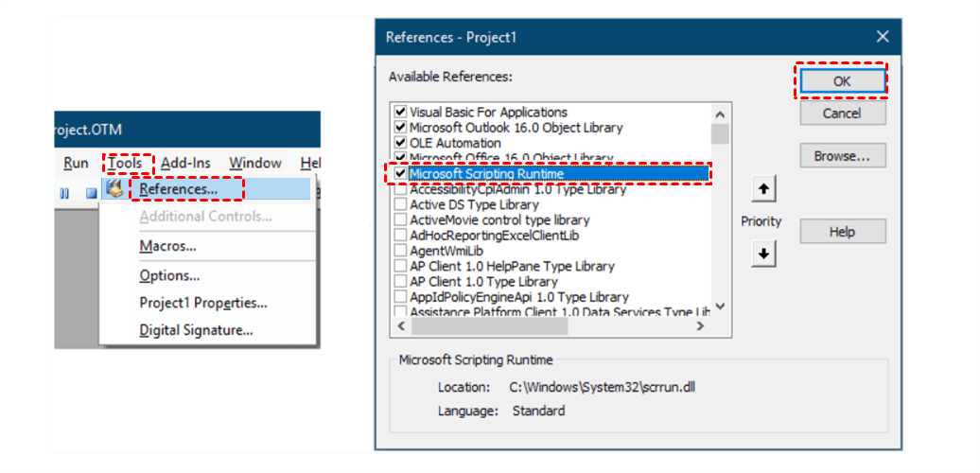Click the Help button in References dialog
This screenshot has height=473, width=980.
coord(842,231)
